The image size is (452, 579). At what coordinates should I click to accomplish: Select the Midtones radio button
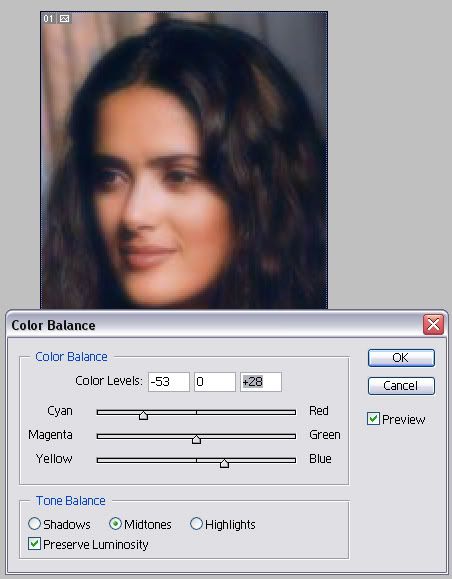pyautogui.click(x=116, y=524)
